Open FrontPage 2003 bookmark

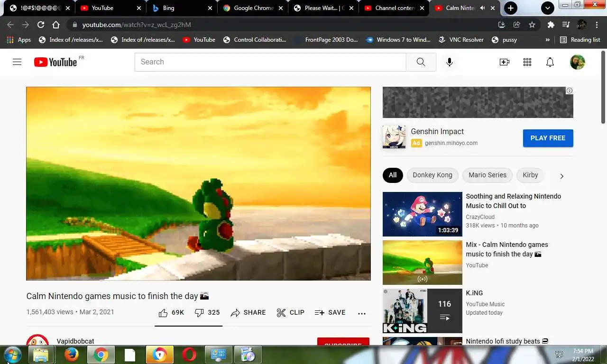[x=326, y=40]
